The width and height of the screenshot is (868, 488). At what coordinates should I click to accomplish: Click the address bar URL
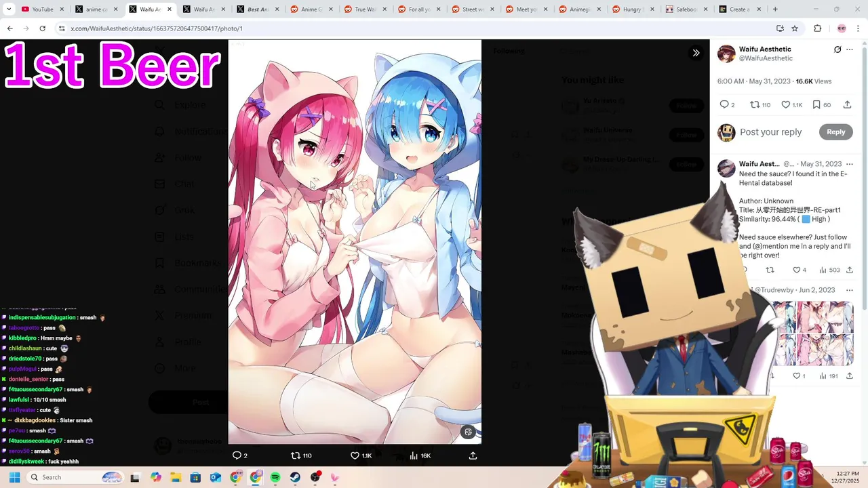156,28
